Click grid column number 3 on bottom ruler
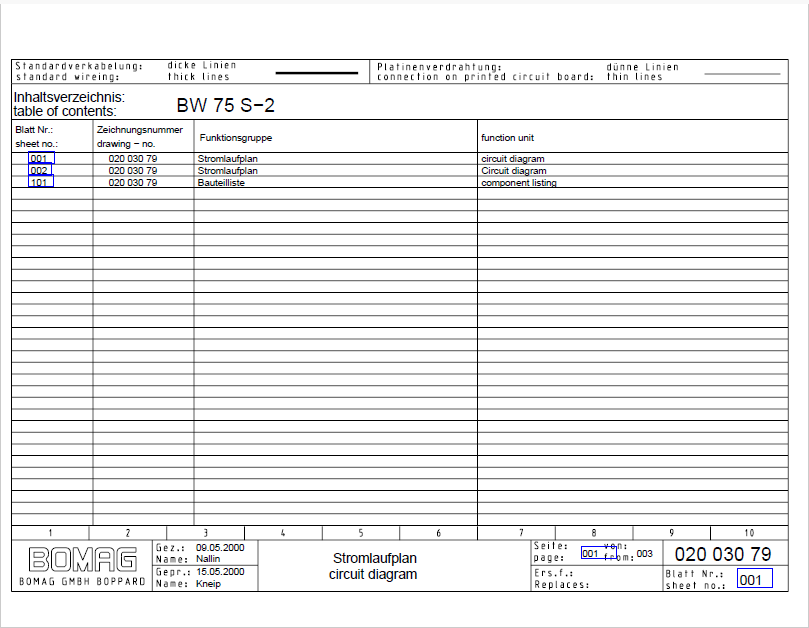The image size is (809, 628). (205, 533)
